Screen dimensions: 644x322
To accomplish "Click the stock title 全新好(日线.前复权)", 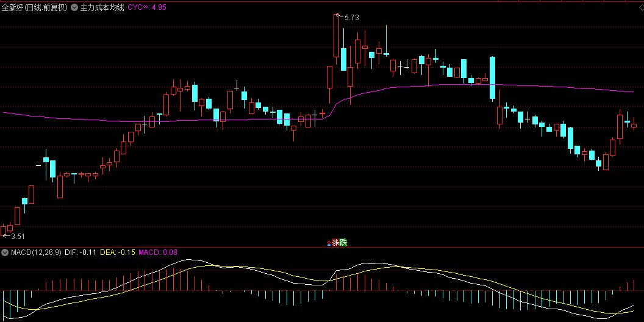I will pos(35,7).
